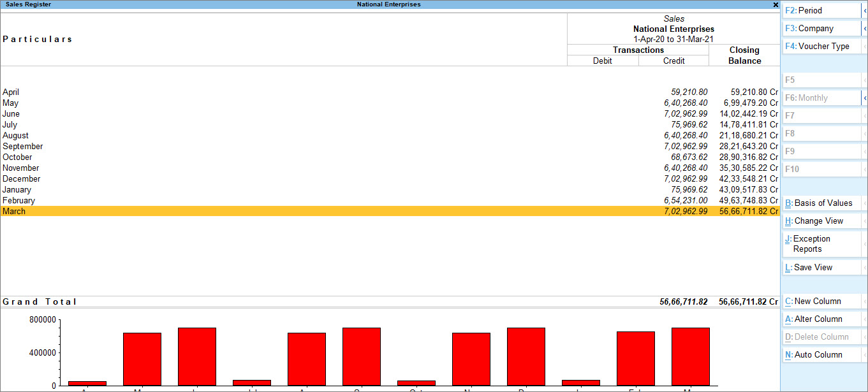Click the Particulars column header
The width and height of the screenshot is (868, 392).
(x=38, y=40)
